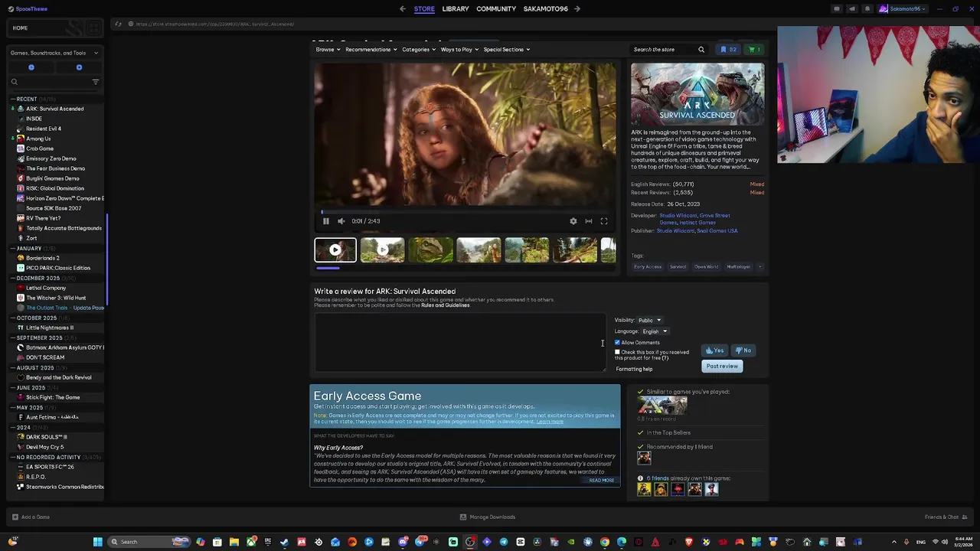Click the Add a Game plus icon
This screenshot has height=551, width=980.
pyautogui.click(x=15, y=517)
